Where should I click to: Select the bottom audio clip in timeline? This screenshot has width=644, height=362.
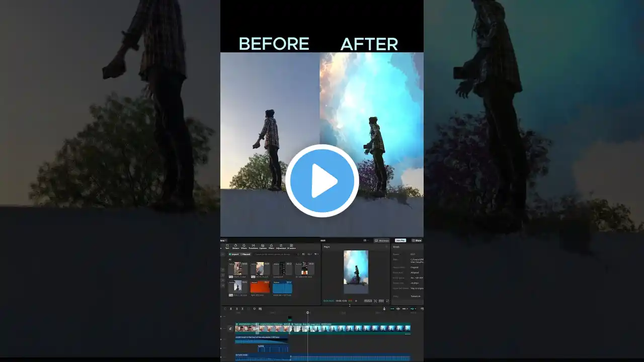[x=323, y=357]
